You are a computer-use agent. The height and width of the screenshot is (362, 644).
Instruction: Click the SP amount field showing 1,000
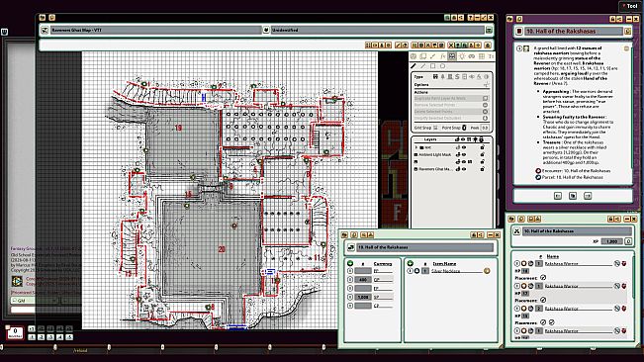pos(363,297)
